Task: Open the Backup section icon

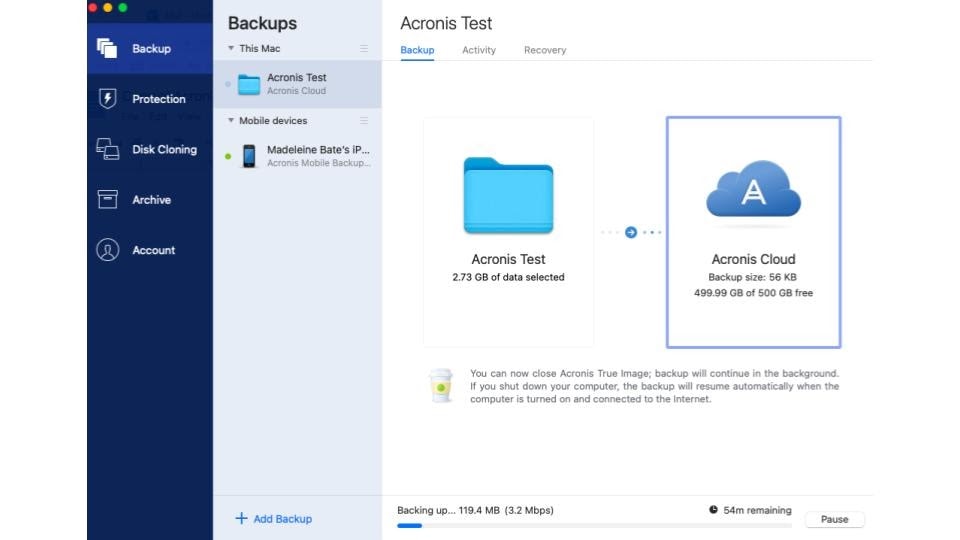Action: pos(107,48)
